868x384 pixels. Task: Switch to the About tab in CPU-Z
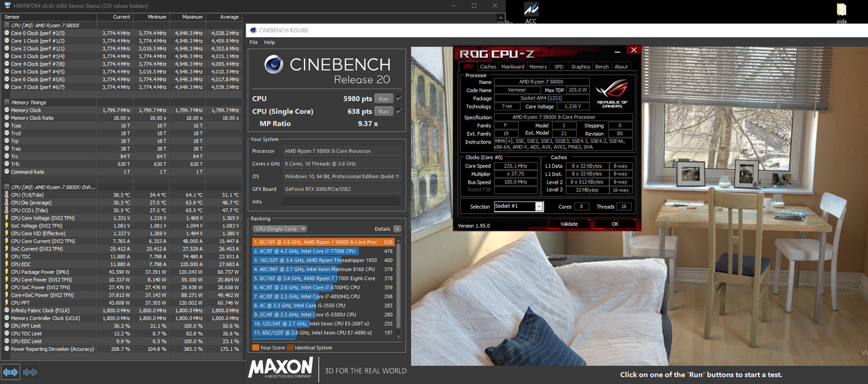[621, 66]
